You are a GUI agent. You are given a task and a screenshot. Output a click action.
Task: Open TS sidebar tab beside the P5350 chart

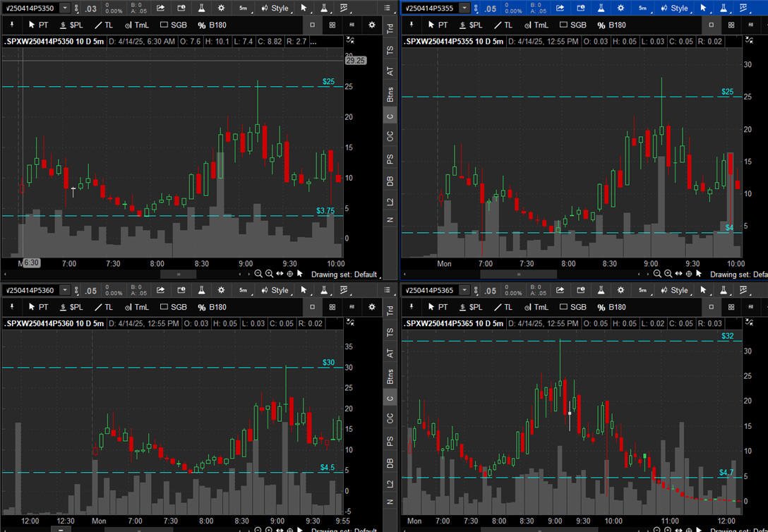(x=390, y=50)
